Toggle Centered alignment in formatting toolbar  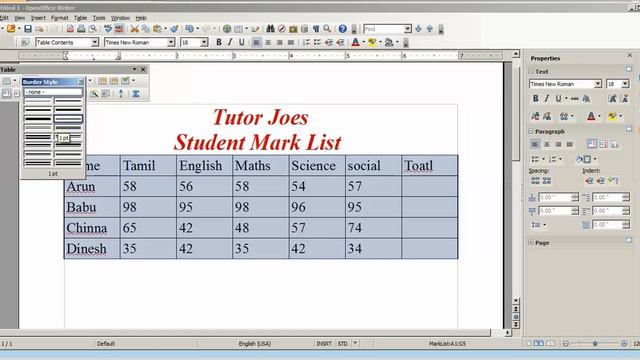pyautogui.click(x=268, y=42)
